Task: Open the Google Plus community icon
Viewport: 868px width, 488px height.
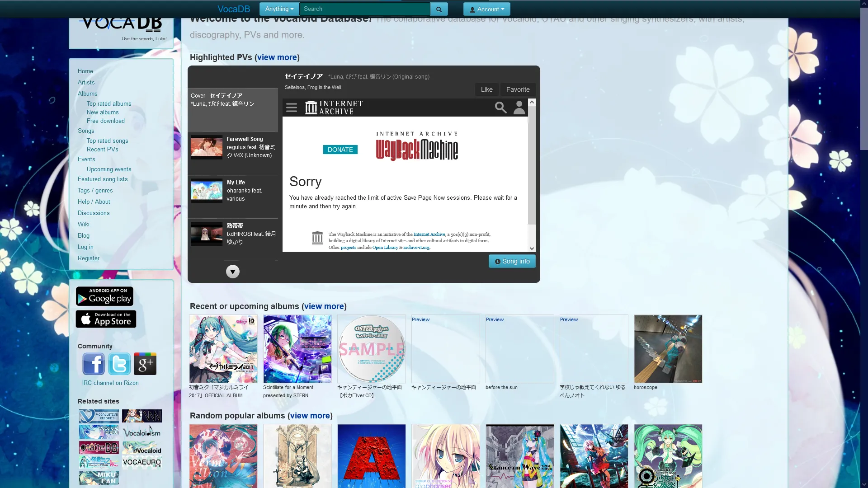Action: 145,364
